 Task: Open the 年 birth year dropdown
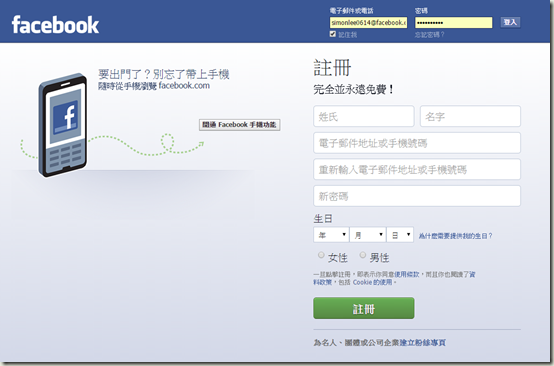point(331,235)
